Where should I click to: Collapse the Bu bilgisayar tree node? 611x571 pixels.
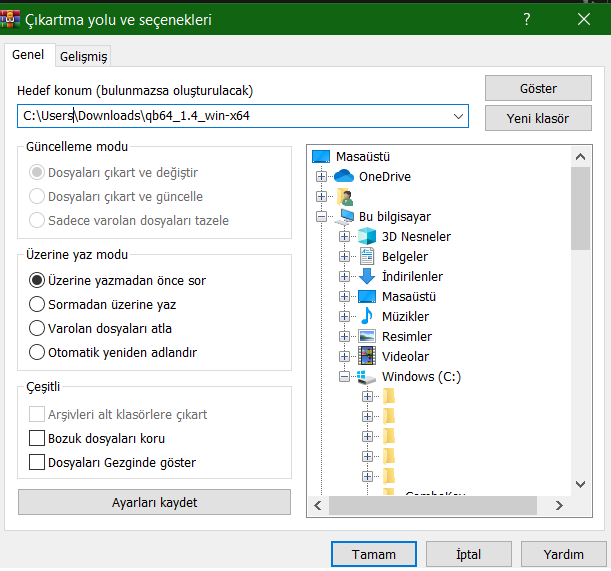321,216
